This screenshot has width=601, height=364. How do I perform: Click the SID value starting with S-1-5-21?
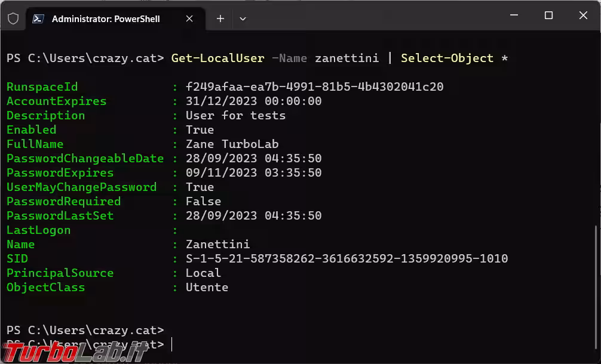tap(347, 258)
